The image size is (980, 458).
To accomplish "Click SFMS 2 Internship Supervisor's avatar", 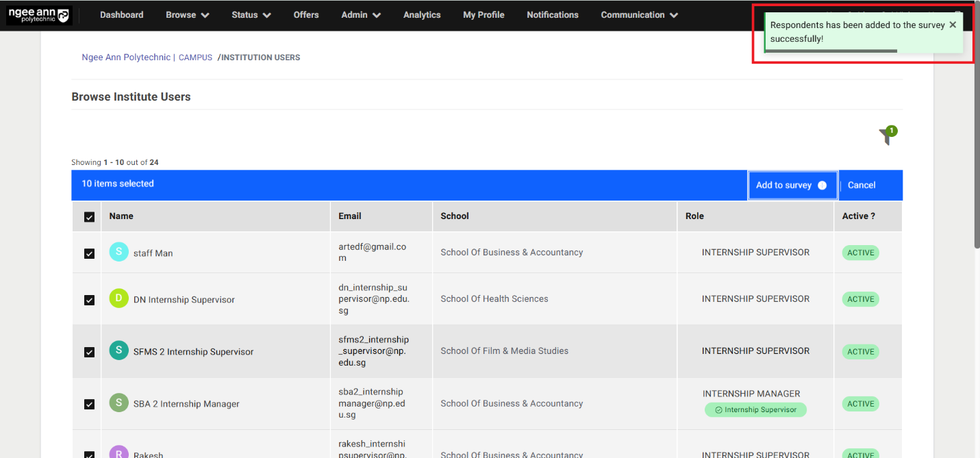I will tap(118, 351).
